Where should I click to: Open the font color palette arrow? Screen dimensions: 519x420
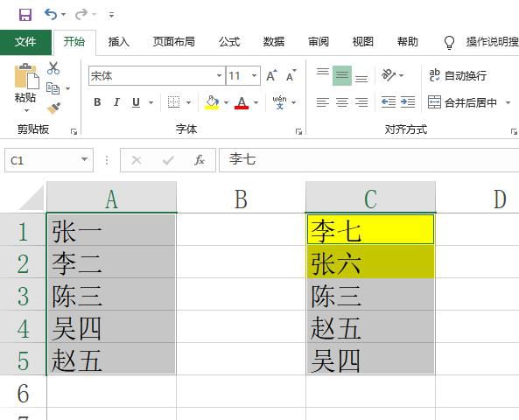coord(256,102)
